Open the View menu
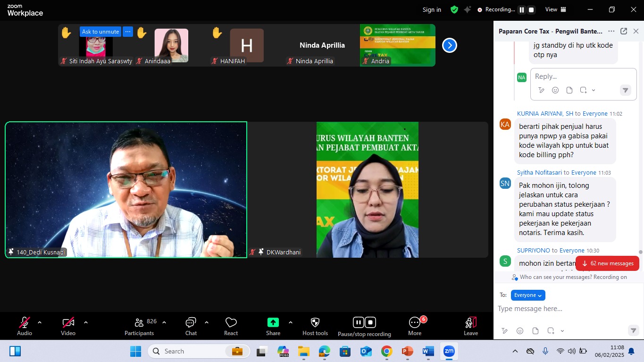Image resolution: width=644 pixels, height=362 pixels. point(555,9)
